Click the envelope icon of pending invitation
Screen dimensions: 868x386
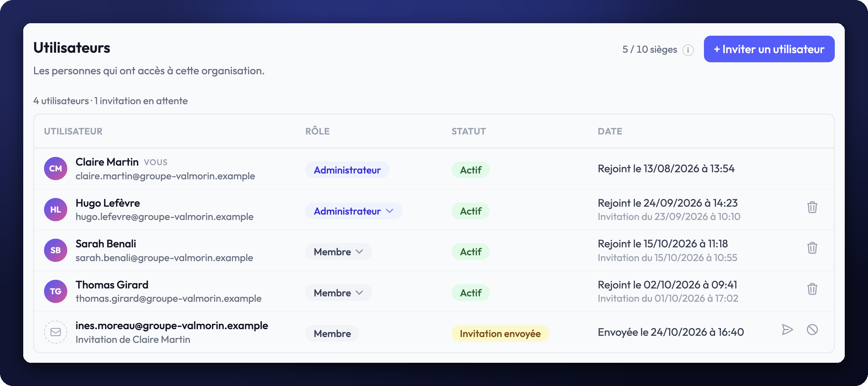click(x=56, y=332)
